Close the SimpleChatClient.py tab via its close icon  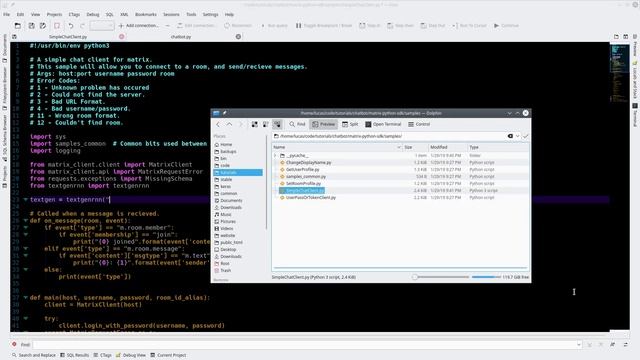[x=122, y=37]
